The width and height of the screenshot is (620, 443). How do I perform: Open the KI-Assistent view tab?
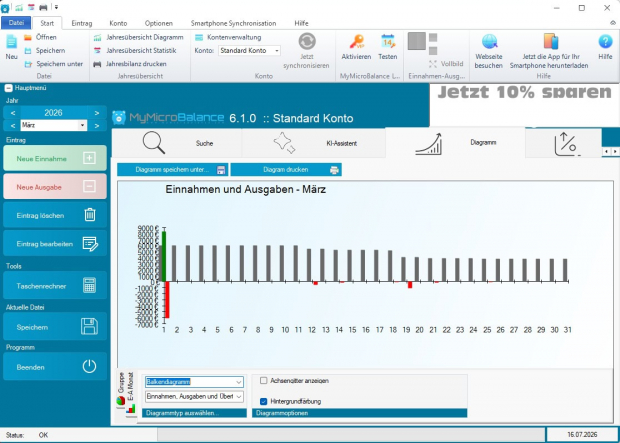point(314,143)
